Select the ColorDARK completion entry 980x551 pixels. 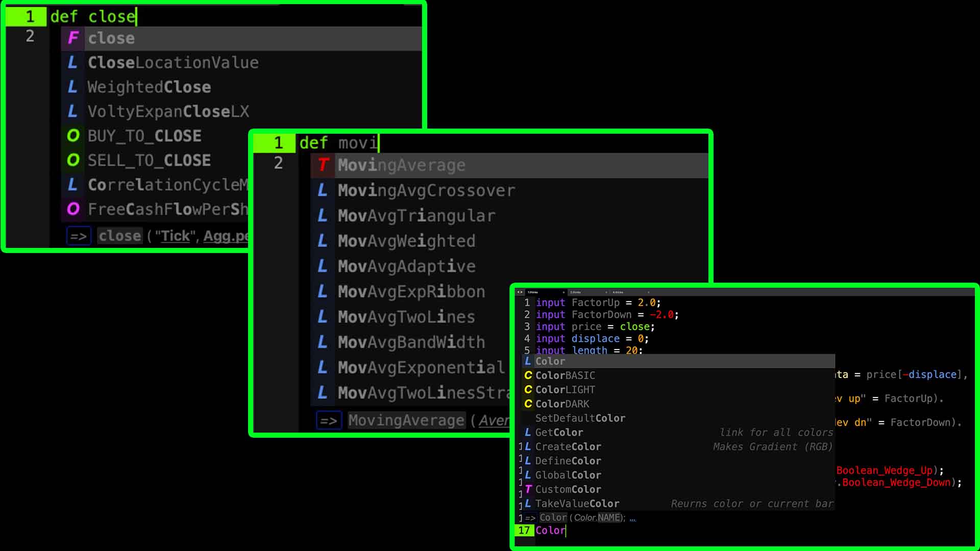(x=562, y=404)
